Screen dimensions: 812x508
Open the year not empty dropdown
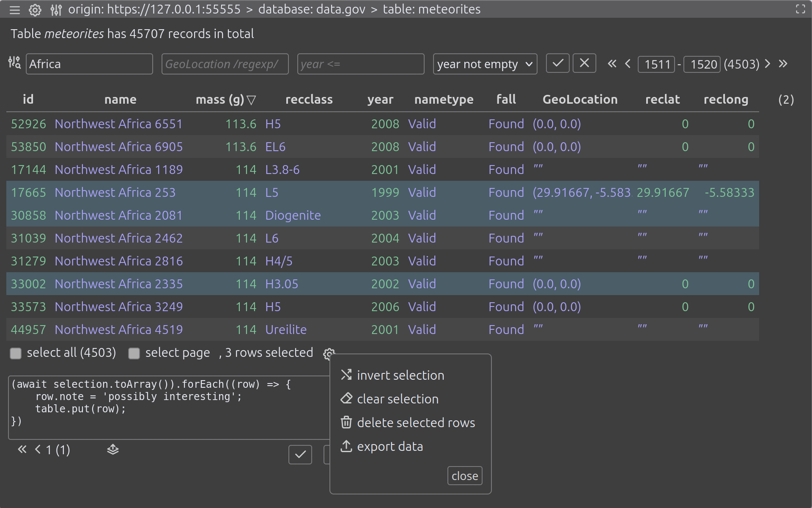(485, 64)
